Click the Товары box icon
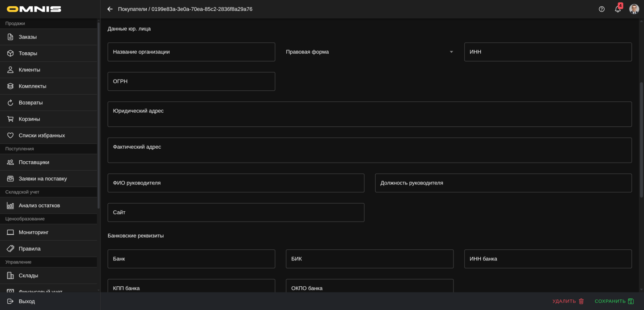The image size is (644, 310). [x=10, y=53]
